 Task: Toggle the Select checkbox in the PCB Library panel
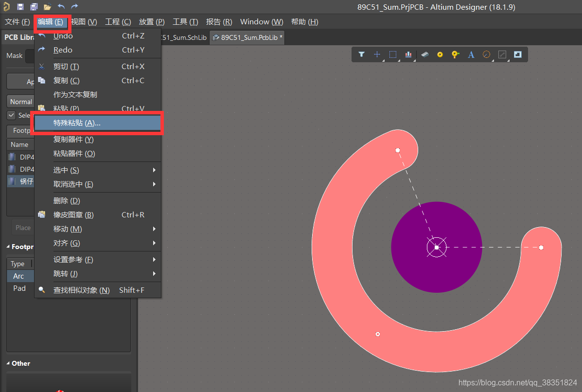point(11,115)
